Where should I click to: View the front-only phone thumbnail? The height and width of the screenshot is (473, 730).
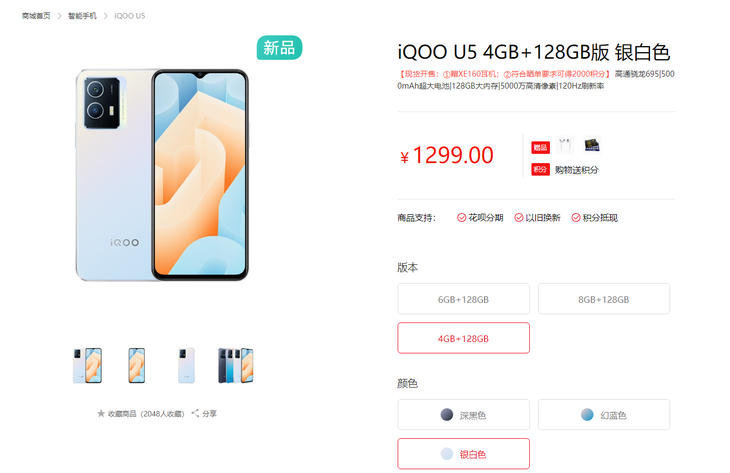[x=136, y=365]
